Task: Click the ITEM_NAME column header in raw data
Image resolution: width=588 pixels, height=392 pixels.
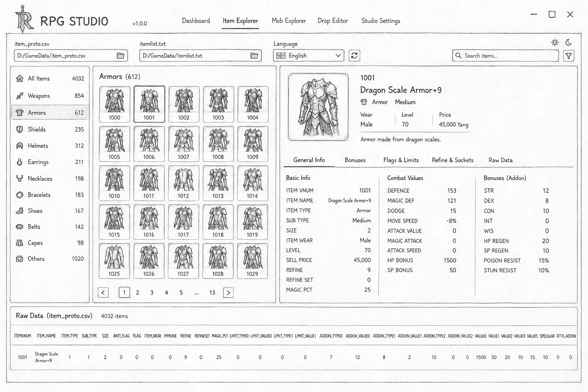Action: [x=46, y=336]
